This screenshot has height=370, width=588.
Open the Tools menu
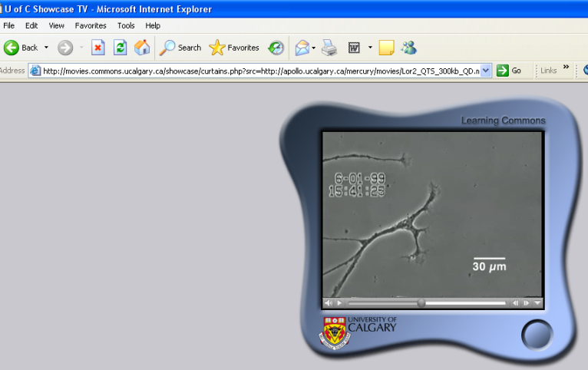coord(126,25)
